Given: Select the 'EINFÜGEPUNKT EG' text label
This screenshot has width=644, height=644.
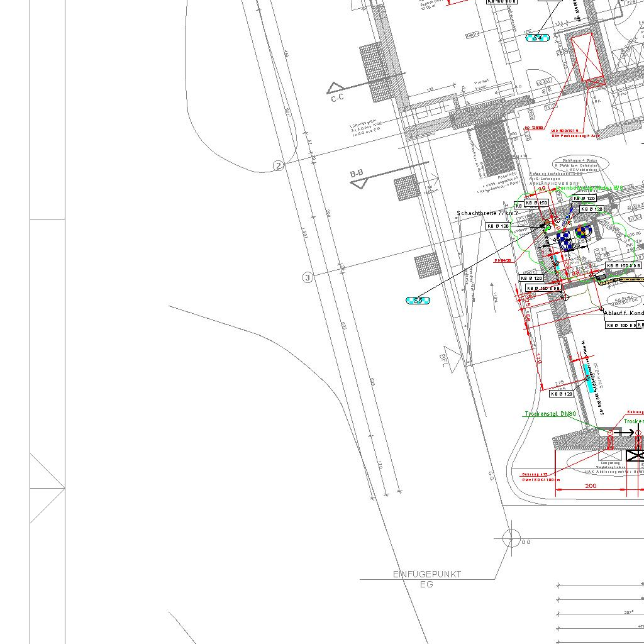Looking at the screenshot, I should tap(427, 579).
